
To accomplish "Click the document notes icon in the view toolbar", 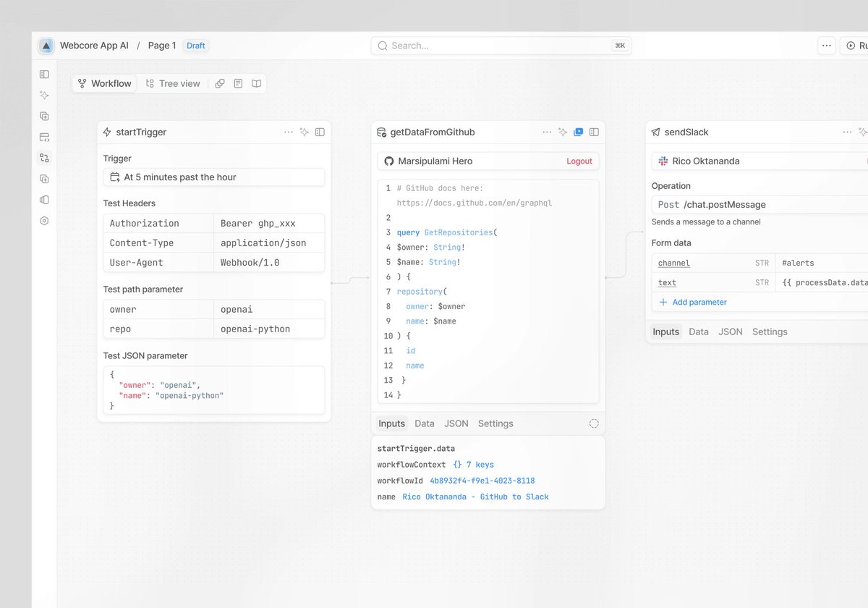I will click(238, 84).
